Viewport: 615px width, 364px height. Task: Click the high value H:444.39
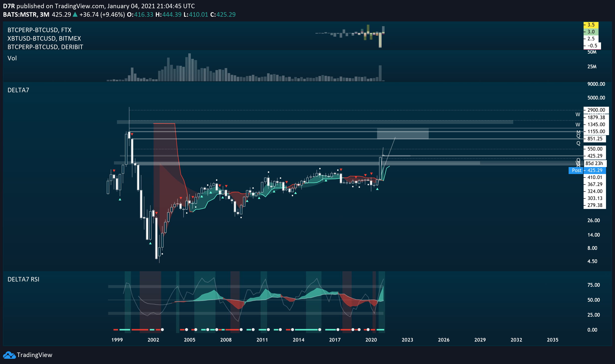coord(168,14)
